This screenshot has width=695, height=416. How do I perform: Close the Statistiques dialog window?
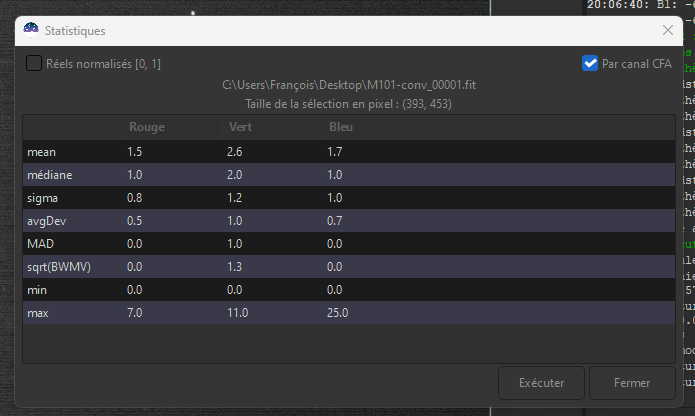click(x=668, y=31)
